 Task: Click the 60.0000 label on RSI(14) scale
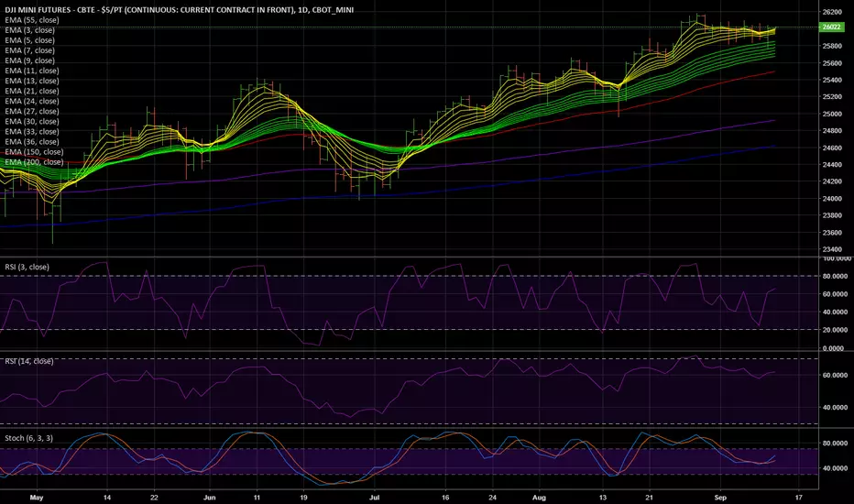(835, 376)
